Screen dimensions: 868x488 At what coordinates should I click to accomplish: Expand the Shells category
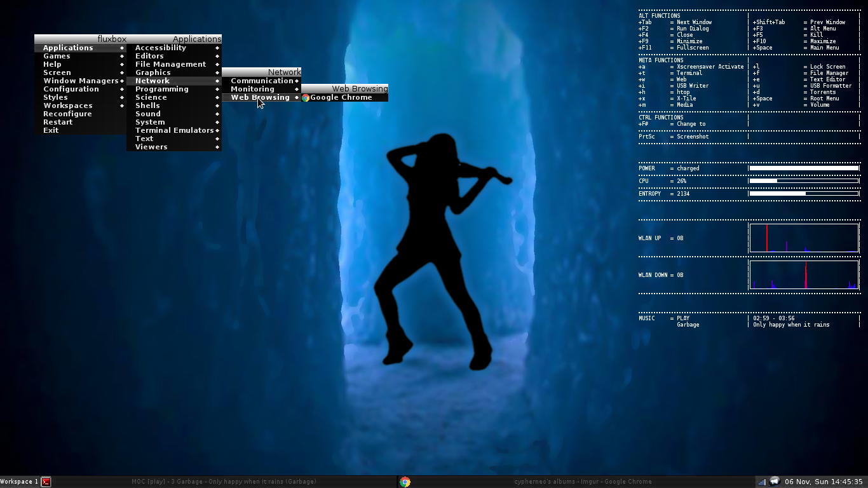point(174,106)
